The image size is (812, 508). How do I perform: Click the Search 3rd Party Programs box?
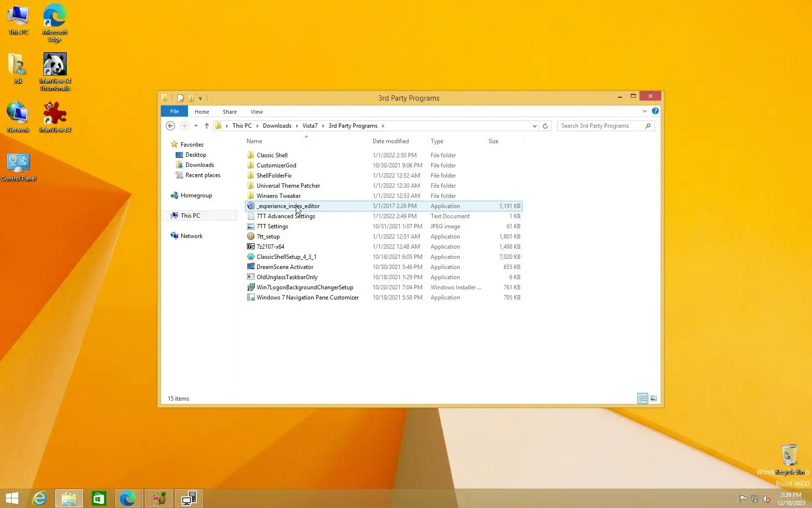[x=606, y=126]
